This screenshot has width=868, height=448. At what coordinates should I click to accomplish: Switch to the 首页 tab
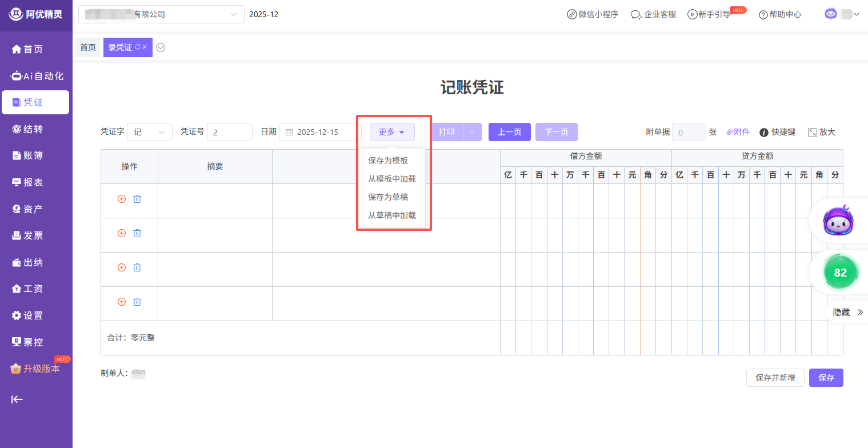(x=88, y=47)
